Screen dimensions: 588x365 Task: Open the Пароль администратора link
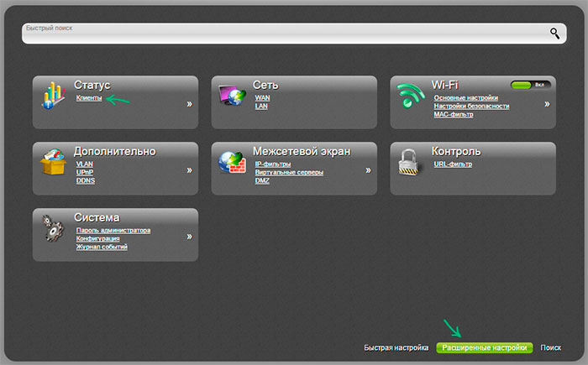[x=113, y=230]
